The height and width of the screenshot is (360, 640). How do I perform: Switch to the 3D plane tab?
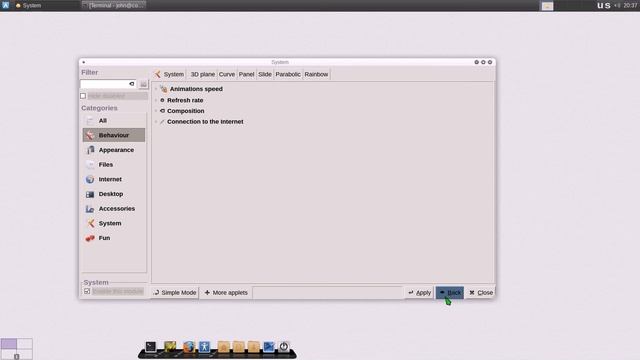[202, 74]
